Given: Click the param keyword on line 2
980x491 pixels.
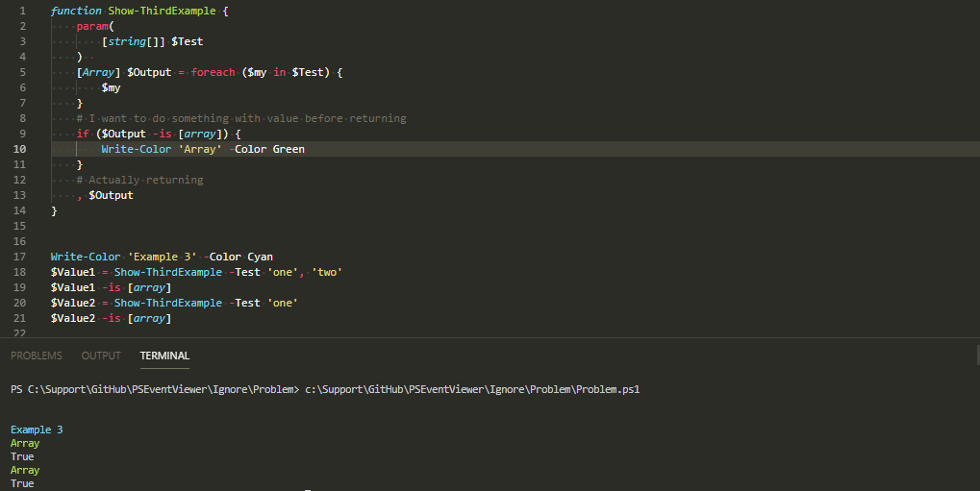Looking at the screenshot, I should pos(92,26).
